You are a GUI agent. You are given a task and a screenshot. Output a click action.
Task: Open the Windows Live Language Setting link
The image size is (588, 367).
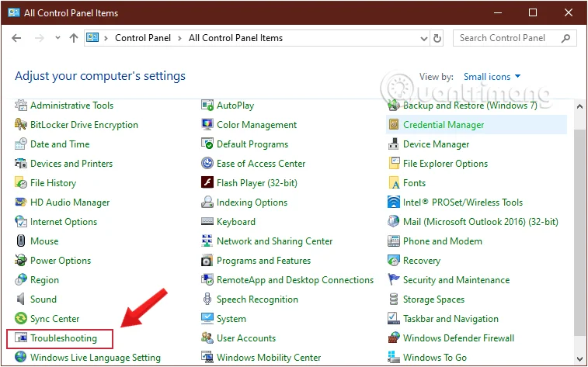96,357
